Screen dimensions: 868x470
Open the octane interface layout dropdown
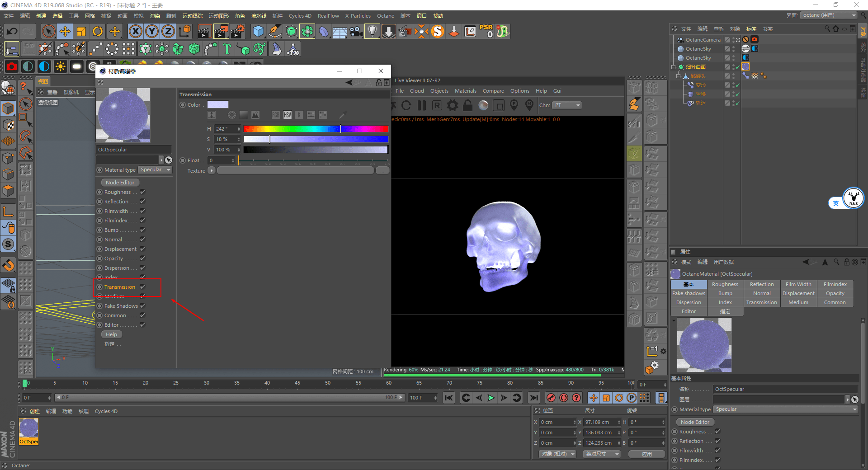(x=829, y=15)
